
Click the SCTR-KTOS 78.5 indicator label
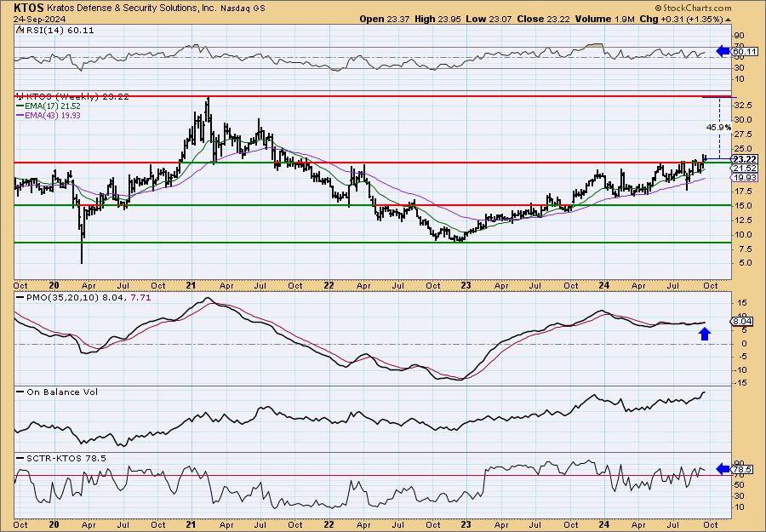[66, 458]
